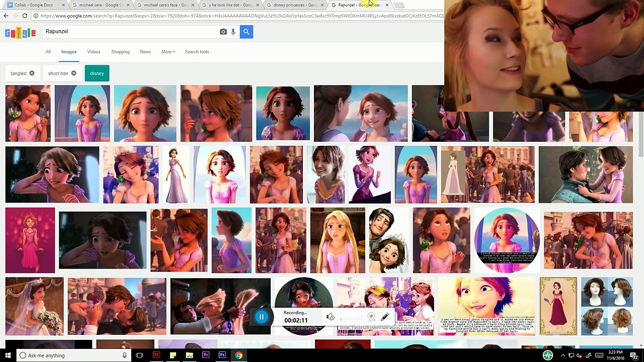Click the recorder pencil annotation icon

[385, 317]
